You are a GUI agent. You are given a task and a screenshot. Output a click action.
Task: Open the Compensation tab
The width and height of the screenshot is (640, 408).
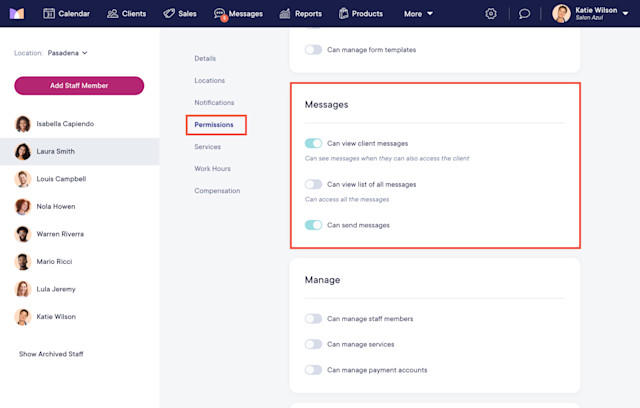(x=217, y=191)
